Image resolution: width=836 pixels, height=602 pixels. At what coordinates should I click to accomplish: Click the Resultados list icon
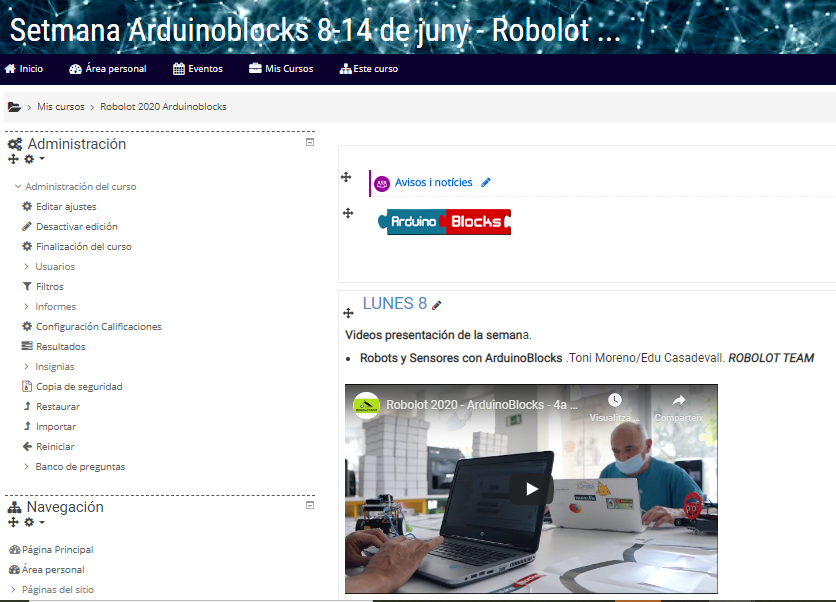[x=27, y=346]
